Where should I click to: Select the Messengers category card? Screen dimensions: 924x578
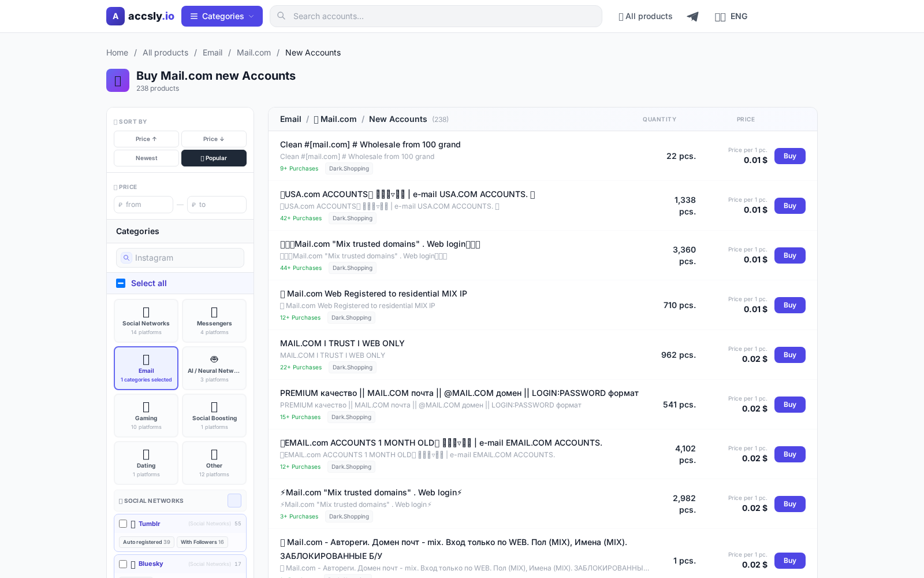tap(214, 321)
